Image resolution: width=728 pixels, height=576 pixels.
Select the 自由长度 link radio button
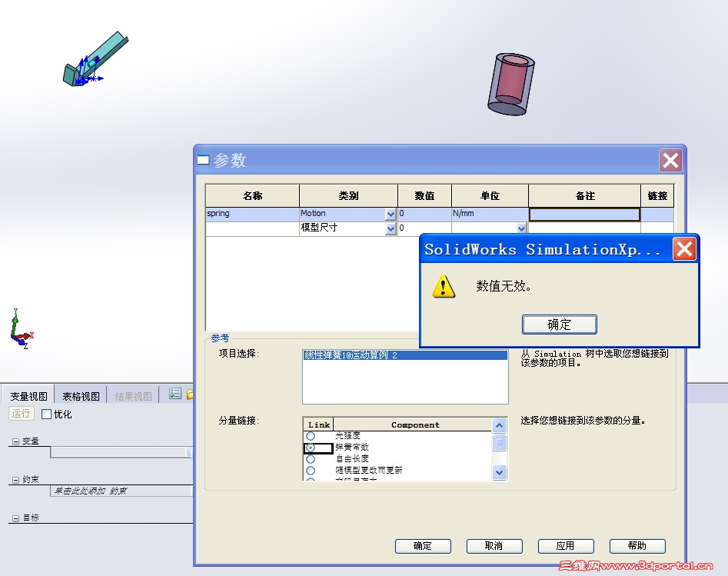(x=311, y=459)
